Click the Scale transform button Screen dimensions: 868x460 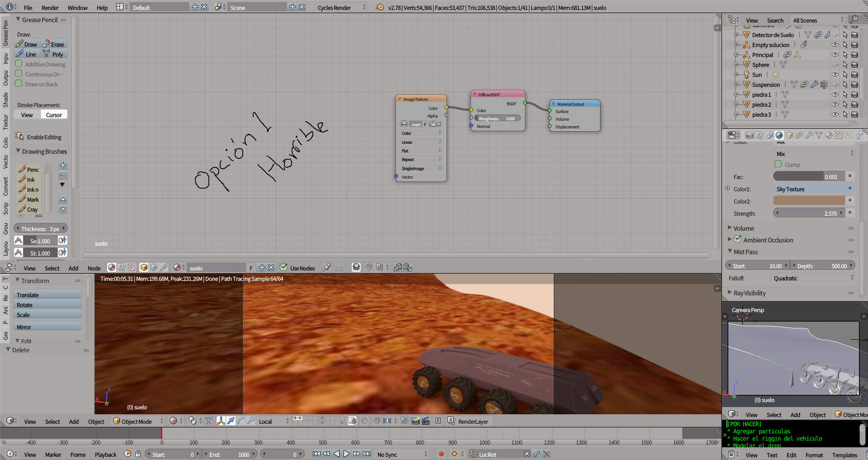47,315
